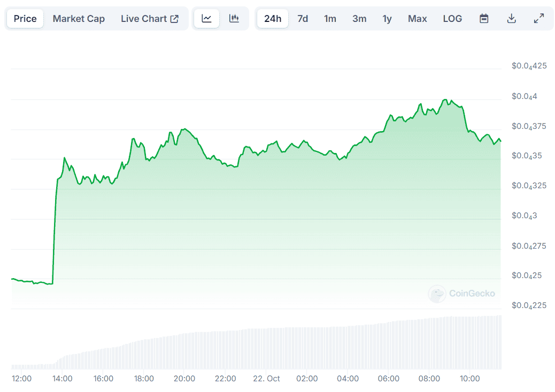Click the 22. Oct date label on axis
The width and height of the screenshot is (555, 392).
(266, 379)
